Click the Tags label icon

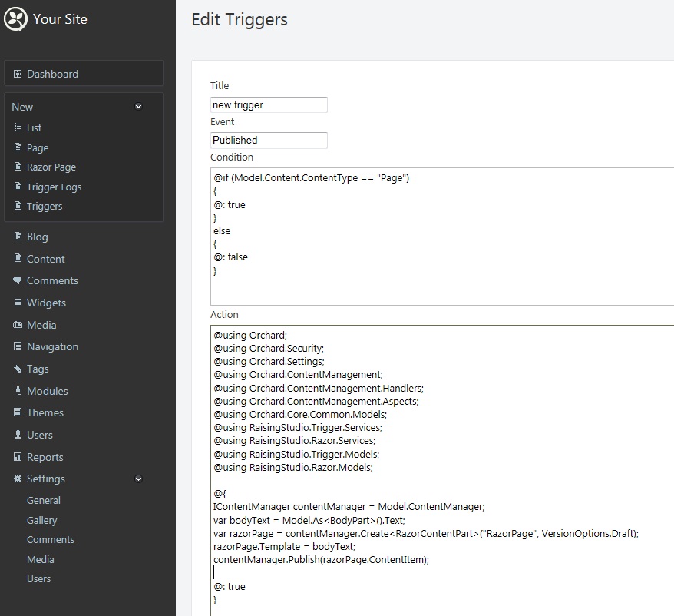pos(18,369)
